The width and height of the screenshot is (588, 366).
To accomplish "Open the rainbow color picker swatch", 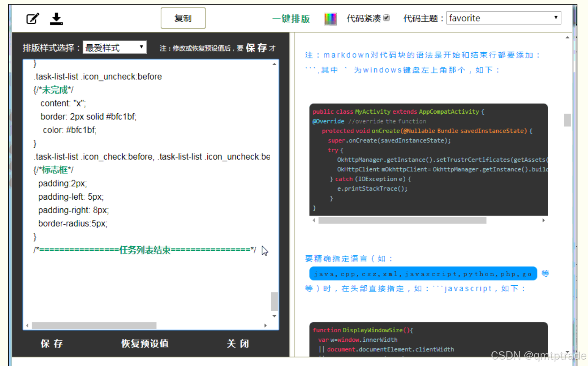I will pos(330,19).
